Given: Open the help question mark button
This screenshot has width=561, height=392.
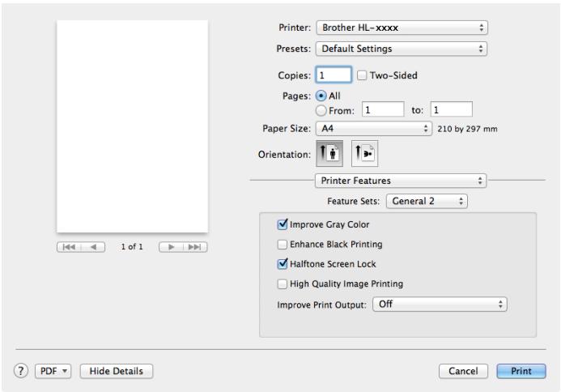Looking at the screenshot, I should [x=21, y=371].
